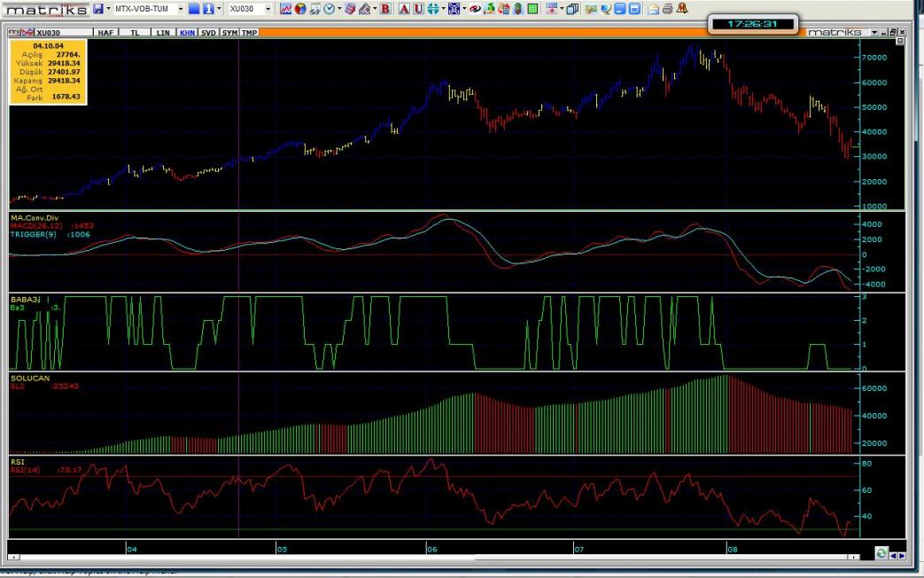Click the line chart icon in toolbar

285,8
